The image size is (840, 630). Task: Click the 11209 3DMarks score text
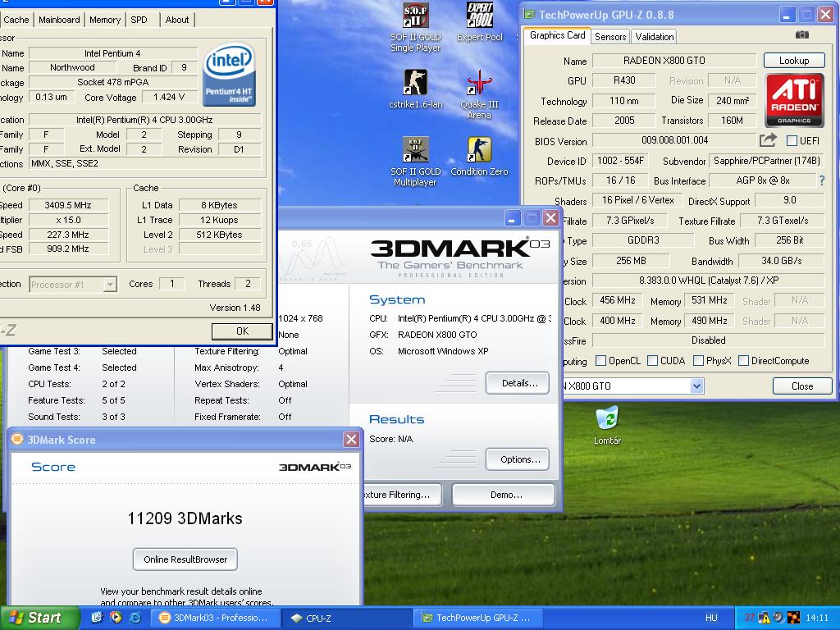tap(185, 518)
